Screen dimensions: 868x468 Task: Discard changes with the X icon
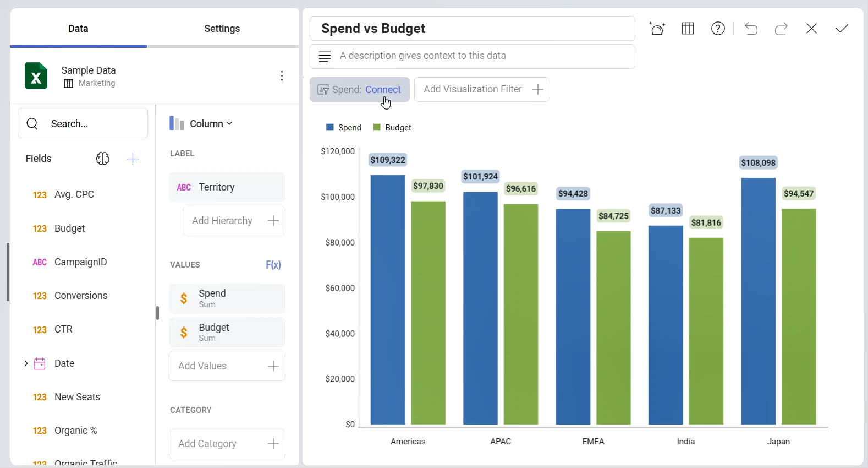click(811, 29)
